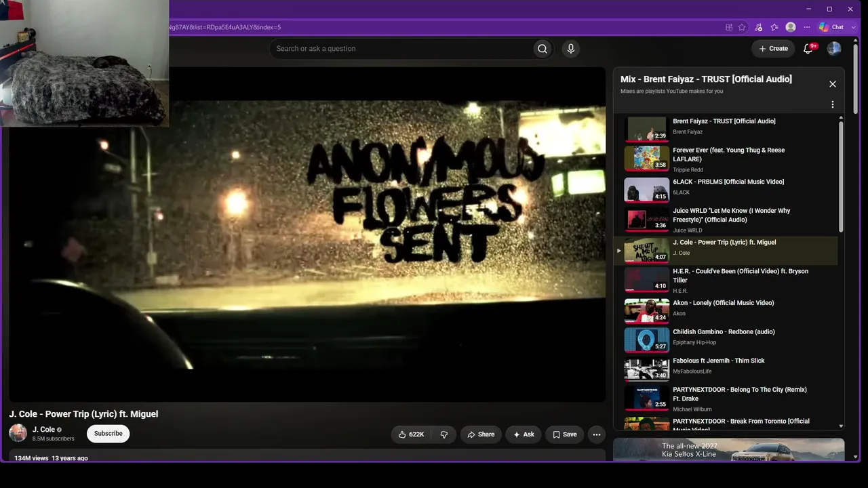Play Childish Gambino - Redbone thumbnail
868x488 pixels.
(x=646, y=340)
